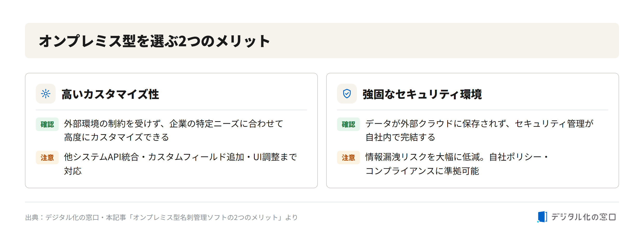Click the line 高度にカスタマイズできる
Image resolution: width=644 pixels, height=247 pixels.
[x=117, y=137]
